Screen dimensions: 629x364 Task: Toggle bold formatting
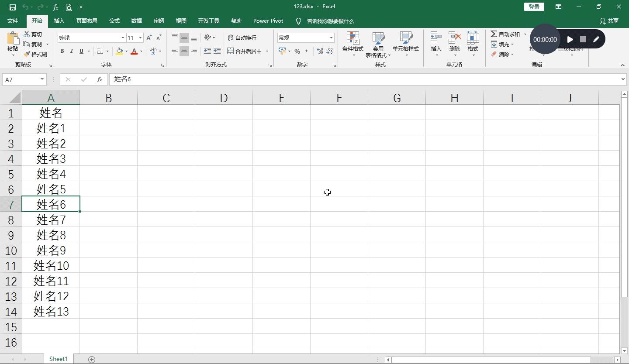[x=62, y=51]
